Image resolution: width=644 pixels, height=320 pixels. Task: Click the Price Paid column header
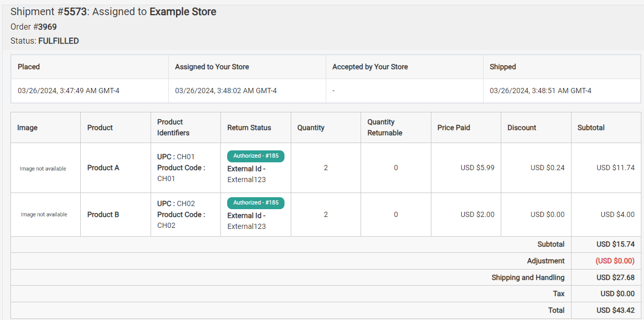[x=454, y=127]
